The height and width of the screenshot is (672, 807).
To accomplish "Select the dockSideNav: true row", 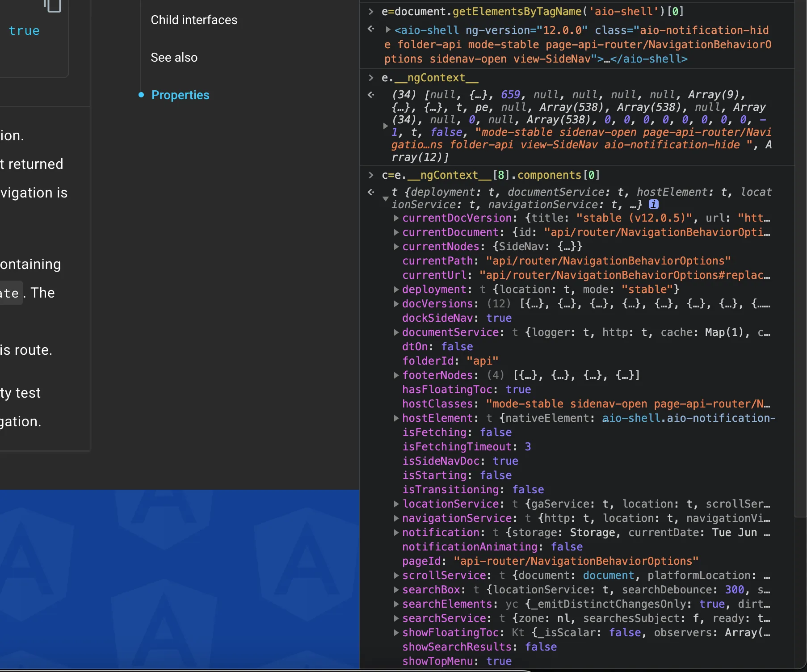I will pyautogui.click(x=457, y=318).
